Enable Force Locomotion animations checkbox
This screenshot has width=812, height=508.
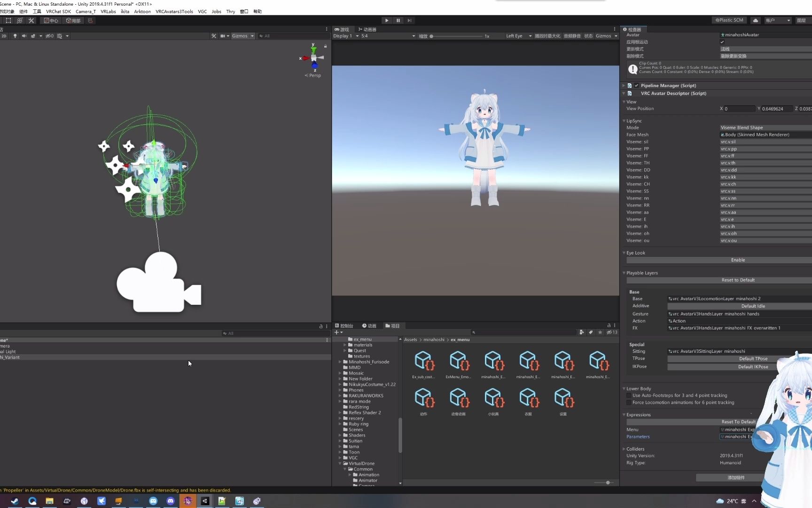tap(629, 403)
